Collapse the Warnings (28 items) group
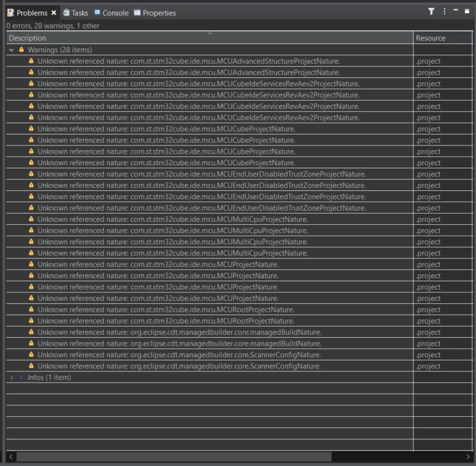The height and width of the screenshot is (466, 476). click(x=12, y=50)
